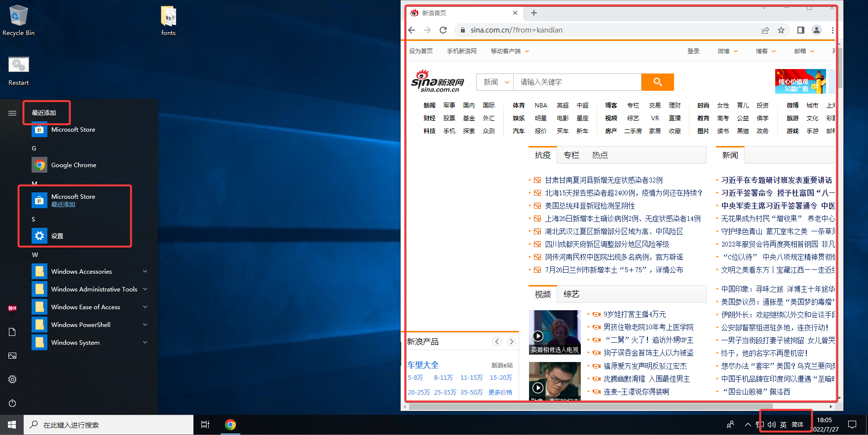Click the Power icon in Start sidebar
Viewport: 868px width, 435px height.
click(x=12, y=403)
